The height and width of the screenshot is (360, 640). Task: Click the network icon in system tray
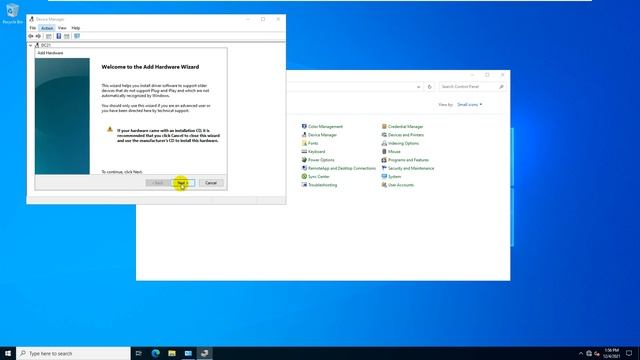coord(589,353)
